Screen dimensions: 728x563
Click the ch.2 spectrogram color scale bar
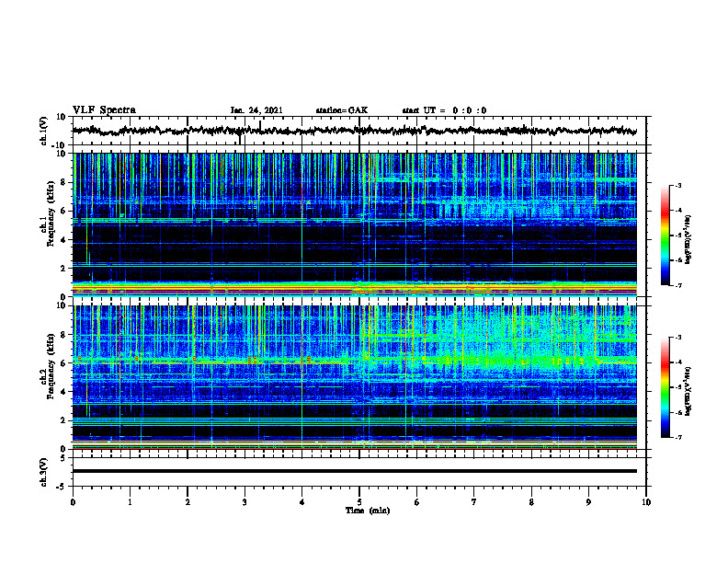(x=665, y=387)
